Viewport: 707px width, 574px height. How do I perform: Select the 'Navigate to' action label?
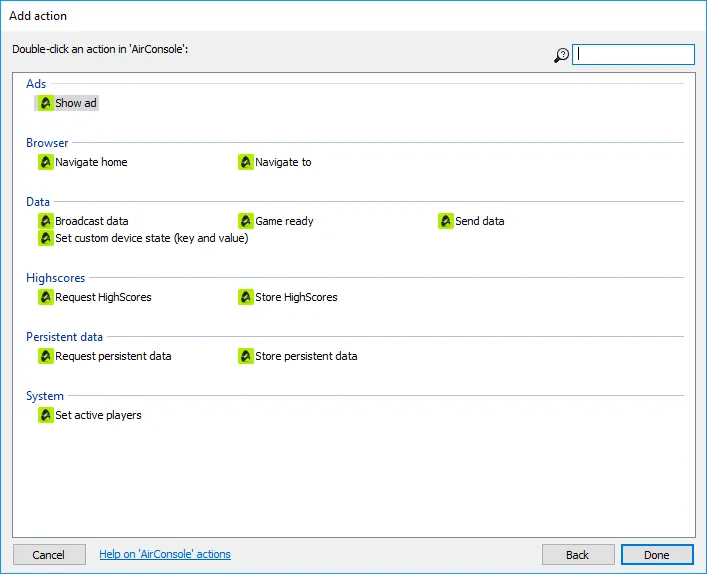(283, 162)
